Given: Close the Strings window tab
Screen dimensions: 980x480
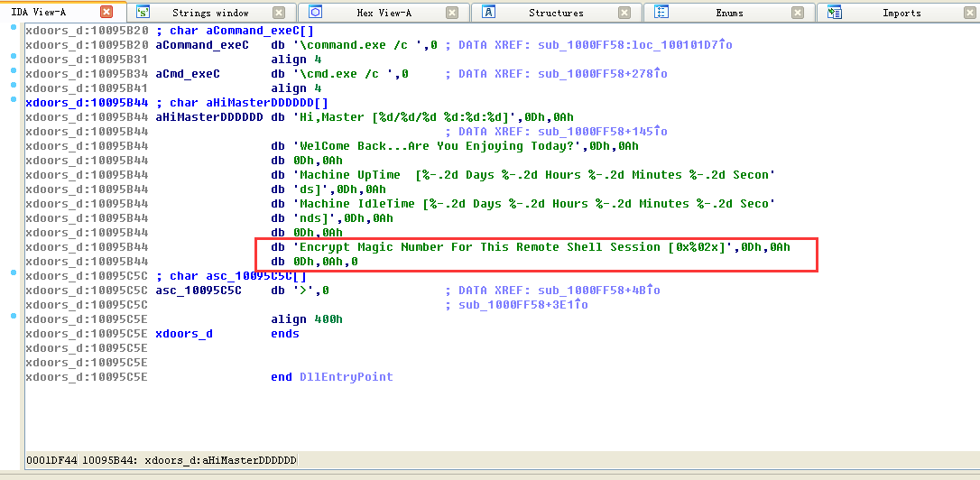Looking at the screenshot, I should pyautogui.click(x=279, y=13).
